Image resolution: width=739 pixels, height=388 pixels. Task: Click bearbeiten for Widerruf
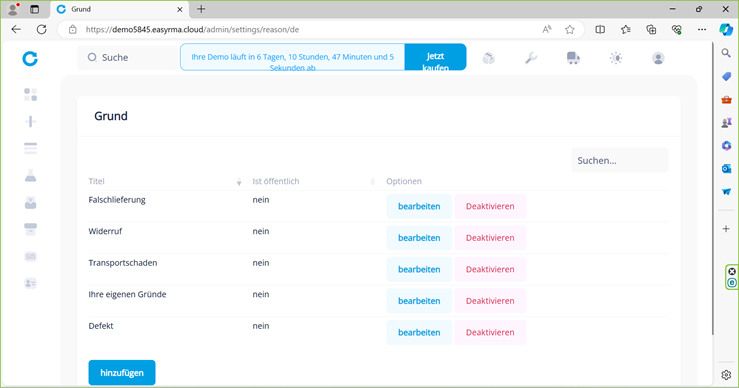[419, 238]
